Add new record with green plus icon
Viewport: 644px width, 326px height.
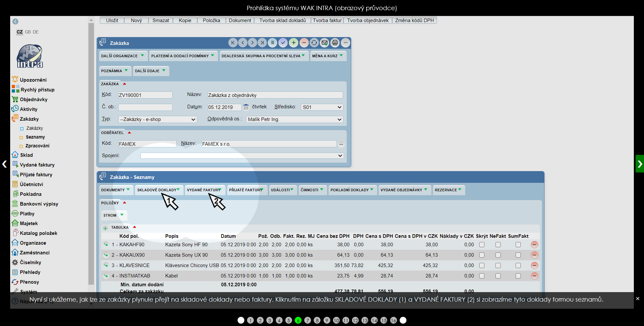[294, 43]
